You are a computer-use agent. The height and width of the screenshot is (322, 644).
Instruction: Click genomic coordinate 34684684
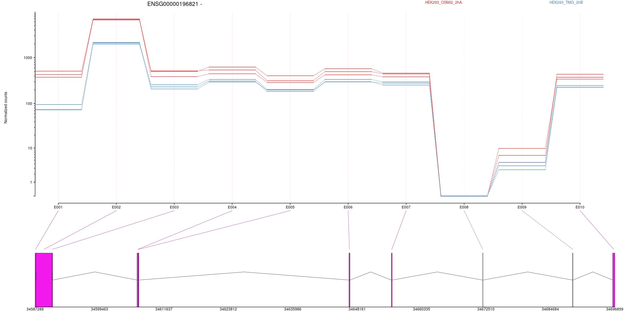click(550, 309)
